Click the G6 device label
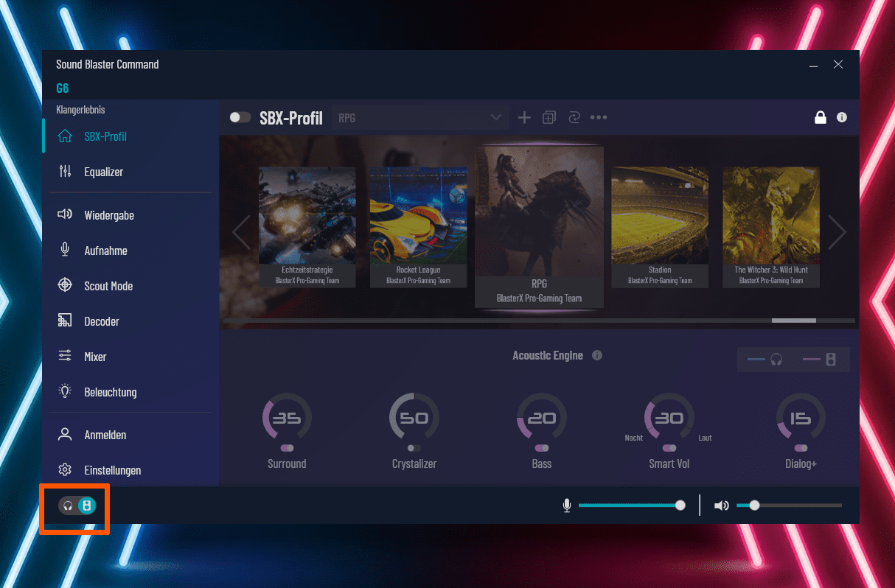The image size is (895, 588). click(x=63, y=88)
